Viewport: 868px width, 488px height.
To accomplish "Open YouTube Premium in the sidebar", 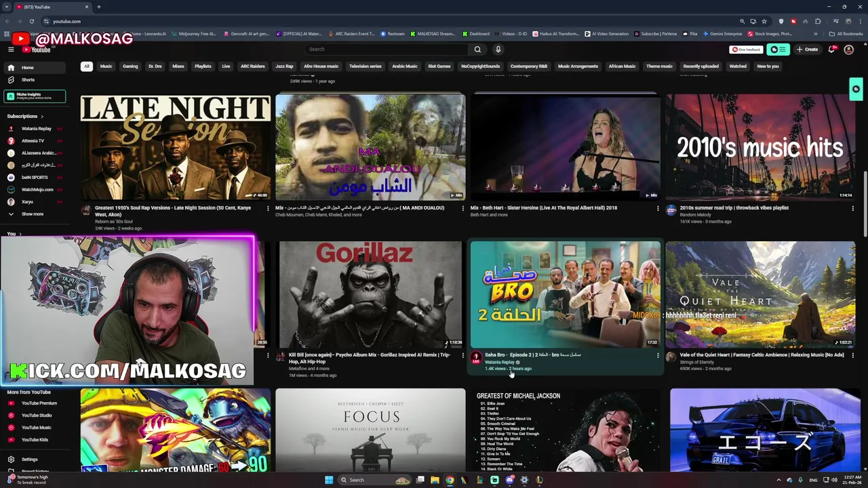I will pos(34,403).
